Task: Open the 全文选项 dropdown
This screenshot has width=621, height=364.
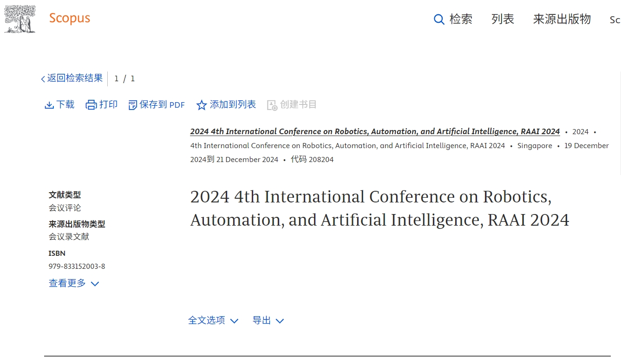Action: [213, 320]
